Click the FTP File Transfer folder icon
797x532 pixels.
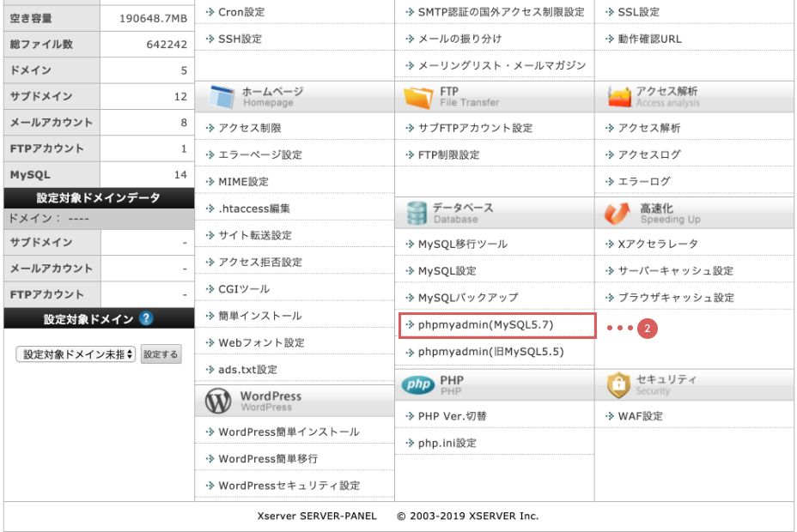tap(418, 96)
